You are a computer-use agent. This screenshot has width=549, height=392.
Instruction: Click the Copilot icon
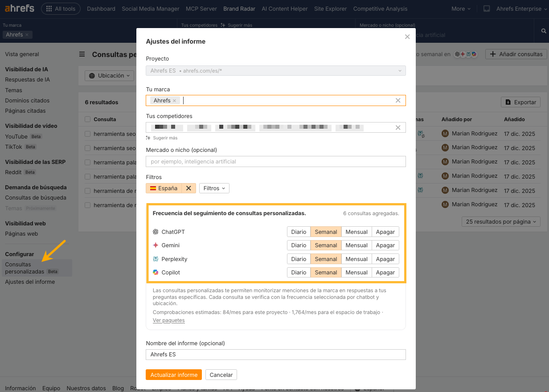pos(156,273)
